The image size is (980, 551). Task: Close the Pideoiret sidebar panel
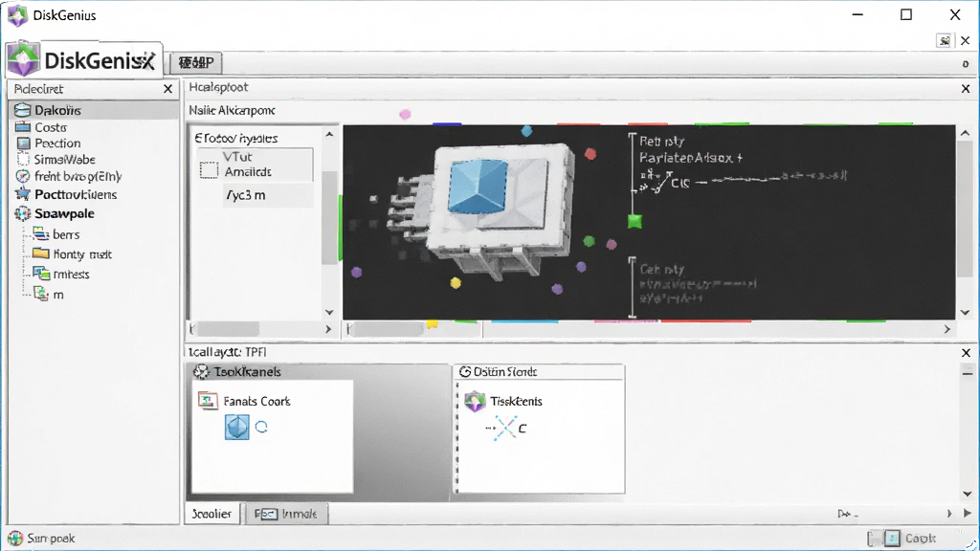(167, 89)
